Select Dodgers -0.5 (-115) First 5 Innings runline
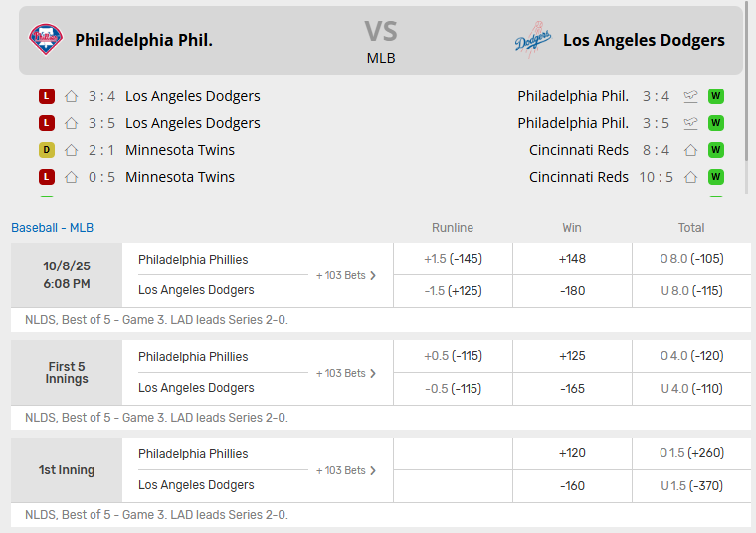The width and height of the screenshot is (756, 533). (x=453, y=388)
